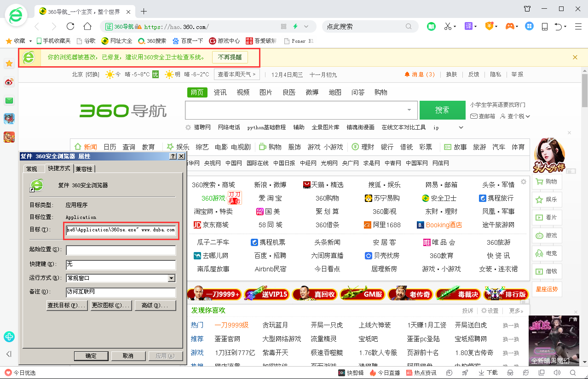Open Weibo from the left sidebar
The image size is (588, 379).
coord(9,82)
